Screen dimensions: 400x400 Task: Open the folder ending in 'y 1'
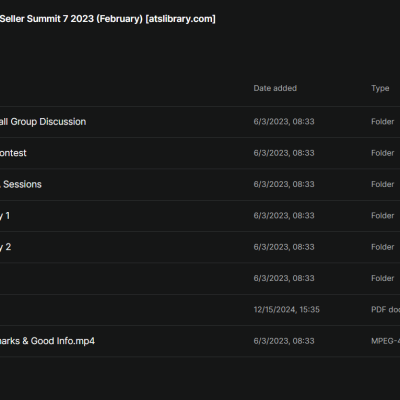5,216
